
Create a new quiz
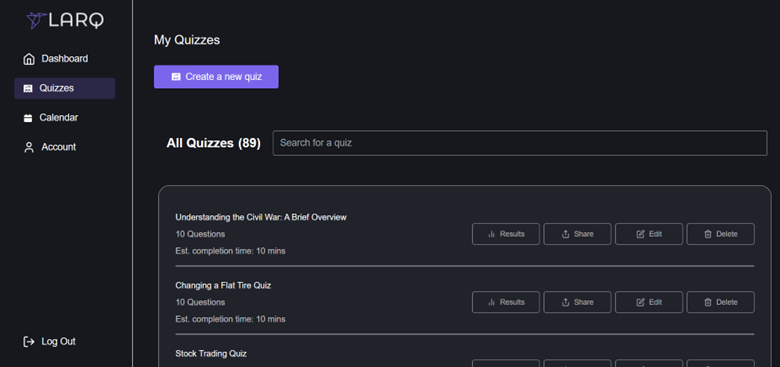coord(216,77)
